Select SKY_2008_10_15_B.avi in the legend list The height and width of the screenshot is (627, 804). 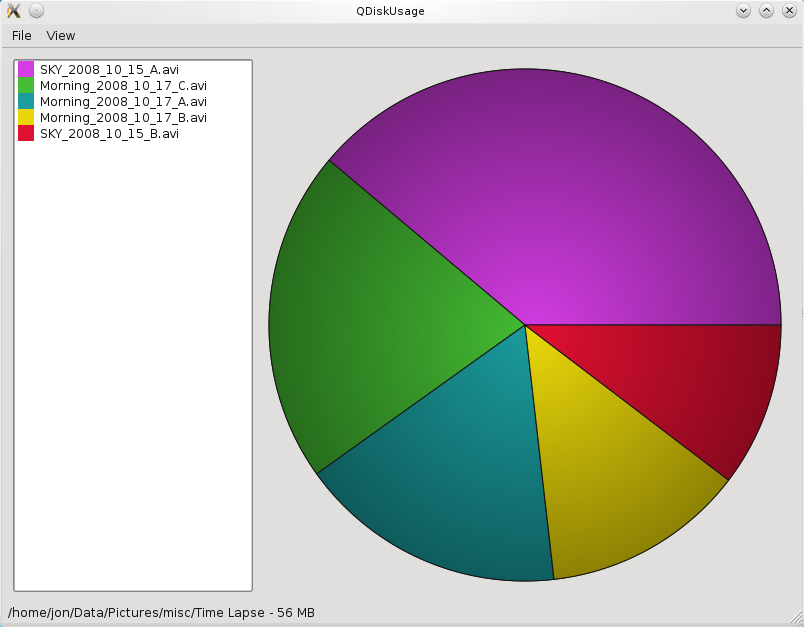[109, 133]
